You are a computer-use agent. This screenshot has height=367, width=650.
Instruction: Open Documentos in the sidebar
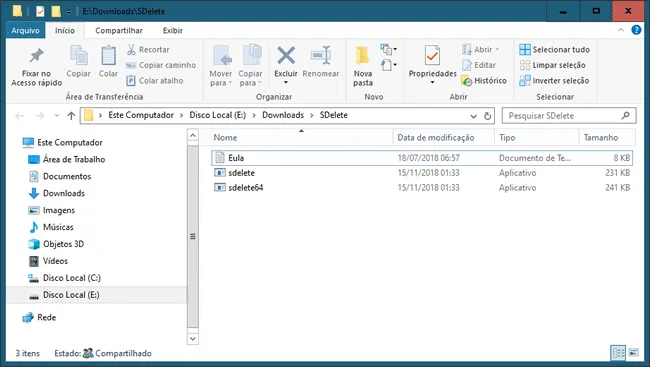[60, 176]
